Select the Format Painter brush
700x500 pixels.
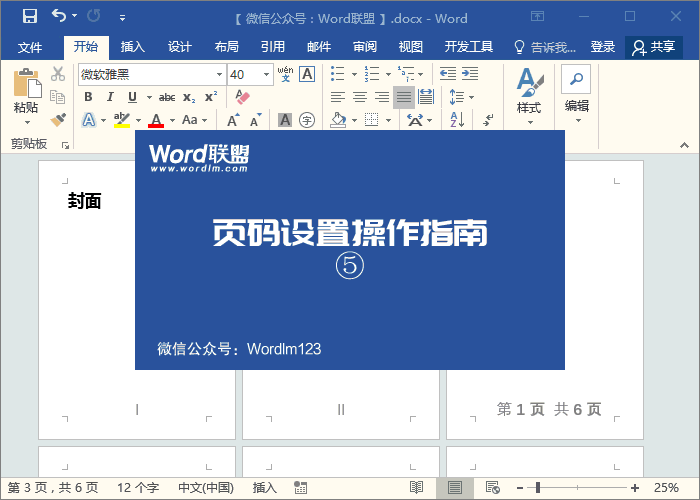[x=58, y=120]
